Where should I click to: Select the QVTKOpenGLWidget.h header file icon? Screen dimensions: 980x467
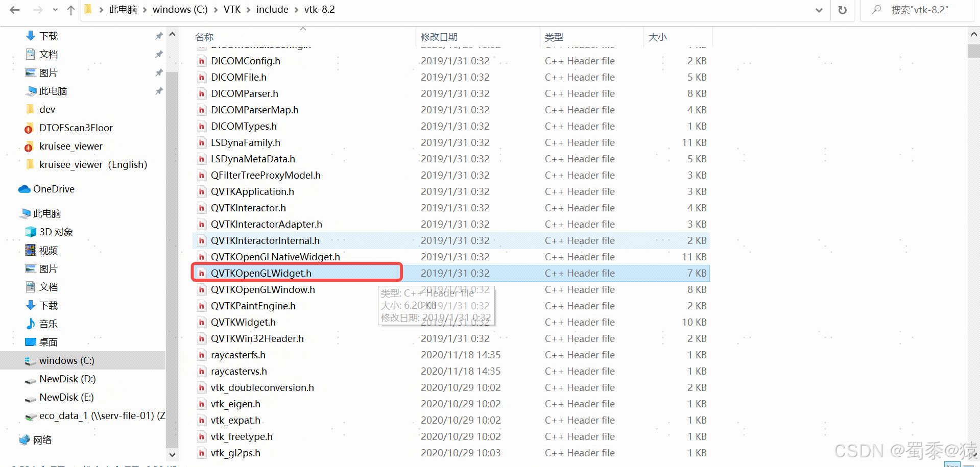tap(202, 273)
